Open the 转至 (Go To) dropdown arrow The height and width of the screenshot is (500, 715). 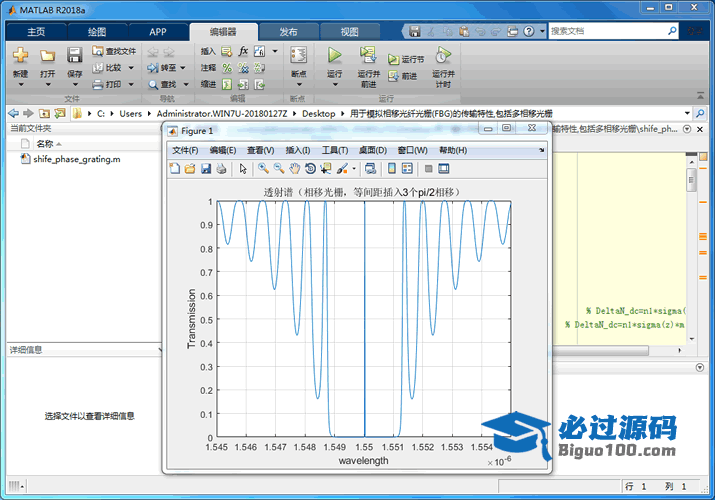point(183,68)
